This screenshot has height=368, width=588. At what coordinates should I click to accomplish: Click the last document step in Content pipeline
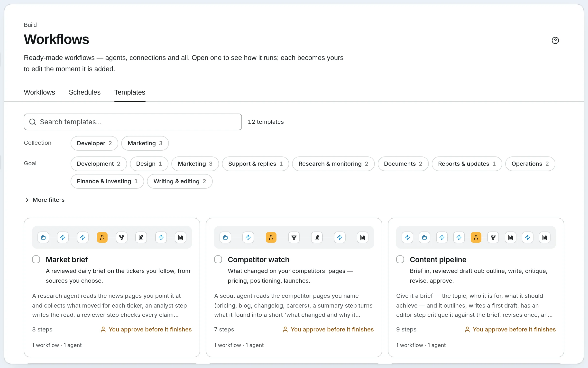(545, 237)
